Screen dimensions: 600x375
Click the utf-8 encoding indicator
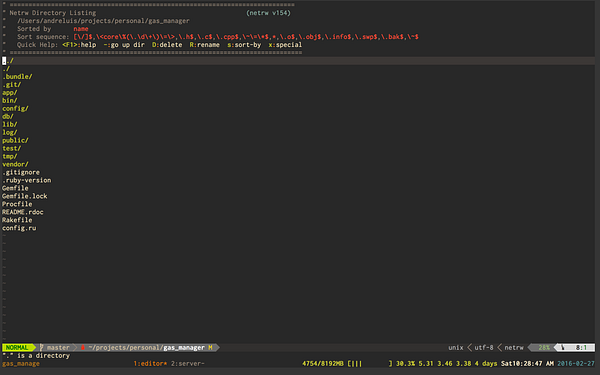[484, 347]
